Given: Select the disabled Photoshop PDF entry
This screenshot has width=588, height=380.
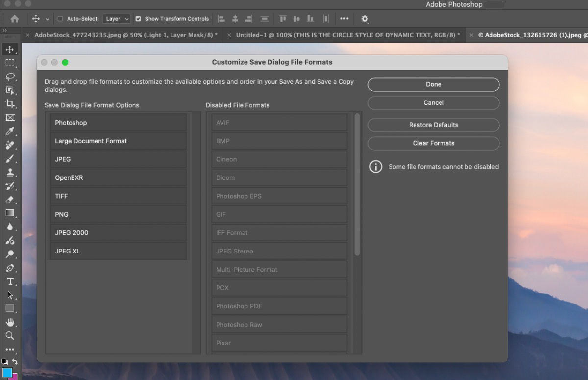Looking at the screenshot, I should point(279,306).
